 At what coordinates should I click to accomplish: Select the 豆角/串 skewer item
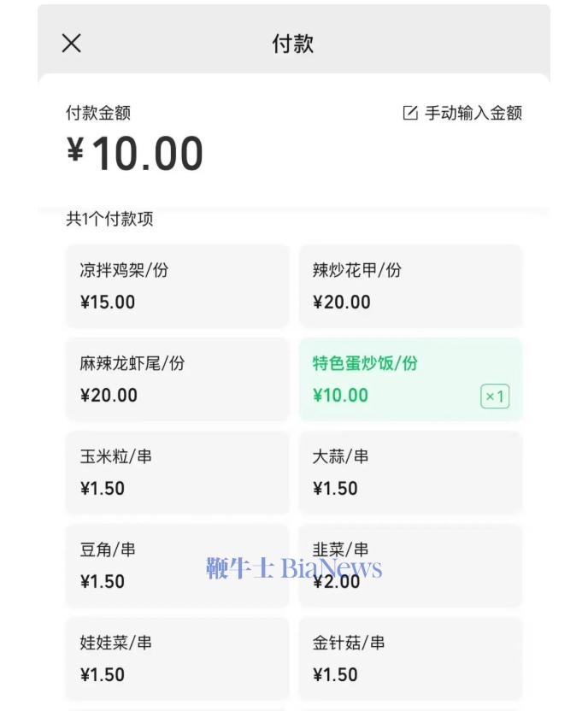coord(177,565)
